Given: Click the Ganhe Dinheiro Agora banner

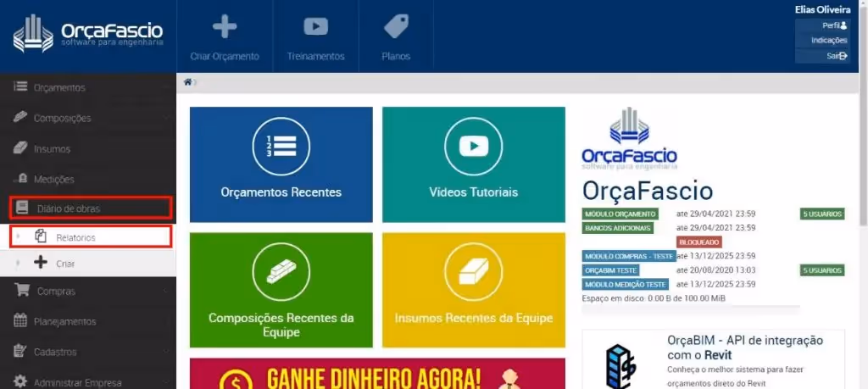Looking at the screenshot, I should (377, 374).
